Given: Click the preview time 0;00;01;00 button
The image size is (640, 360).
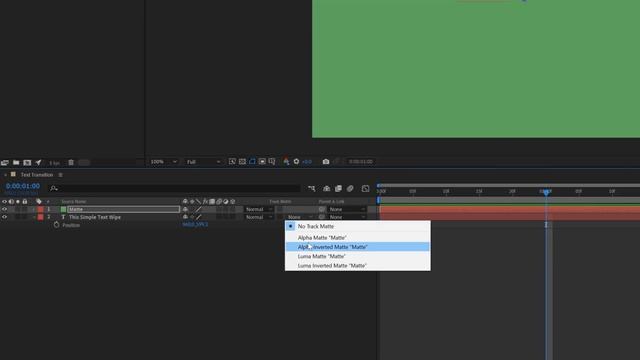Looking at the screenshot, I should click(361, 162).
